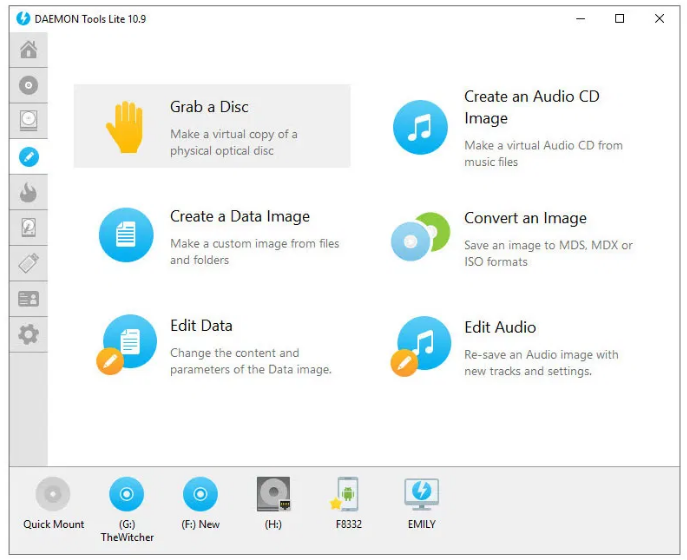Open the Home tab in sidebar
687x560 pixels.
click(x=28, y=50)
